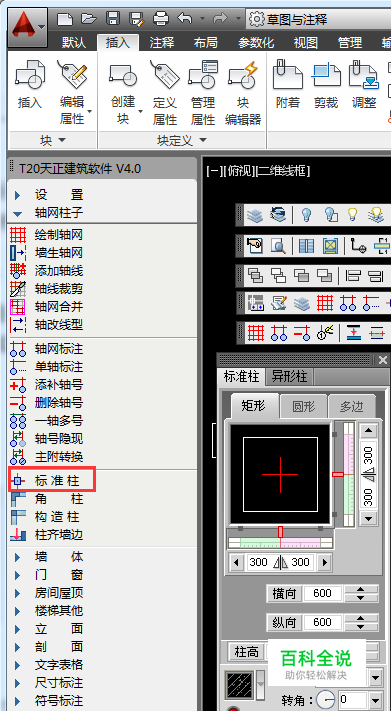The width and height of the screenshot is (391, 711).
Task: Switch to the 布局 ribbon tab
Action: click(x=205, y=43)
